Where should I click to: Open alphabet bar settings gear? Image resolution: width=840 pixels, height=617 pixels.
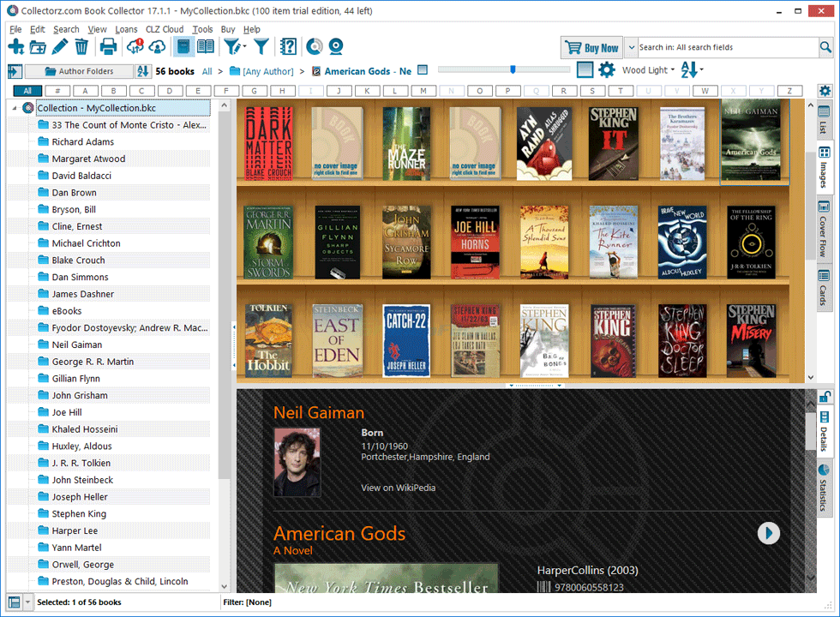825,91
